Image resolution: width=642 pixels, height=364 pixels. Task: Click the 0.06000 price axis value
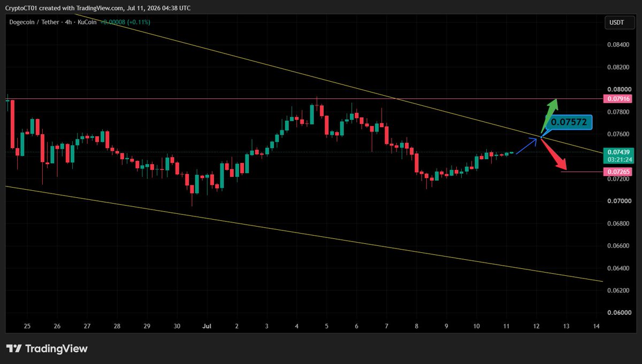pyautogui.click(x=620, y=313)
